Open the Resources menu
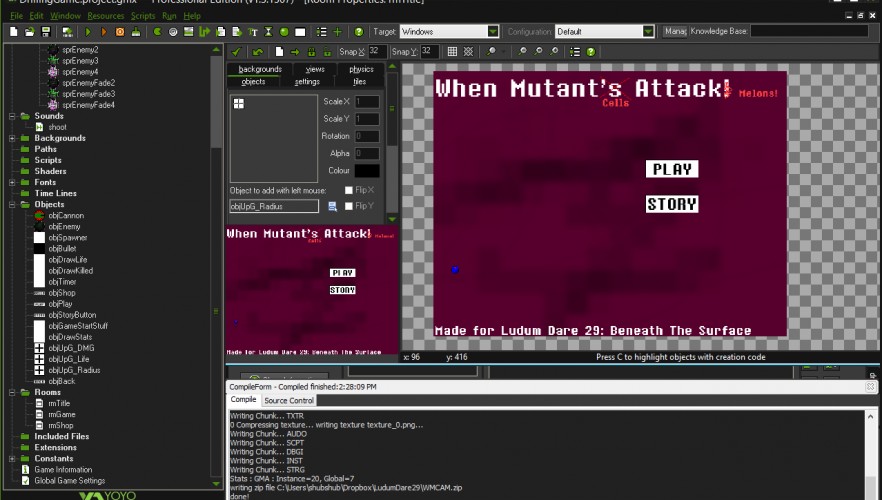Screen dimensions: 882x500 (x=106, y=16)
